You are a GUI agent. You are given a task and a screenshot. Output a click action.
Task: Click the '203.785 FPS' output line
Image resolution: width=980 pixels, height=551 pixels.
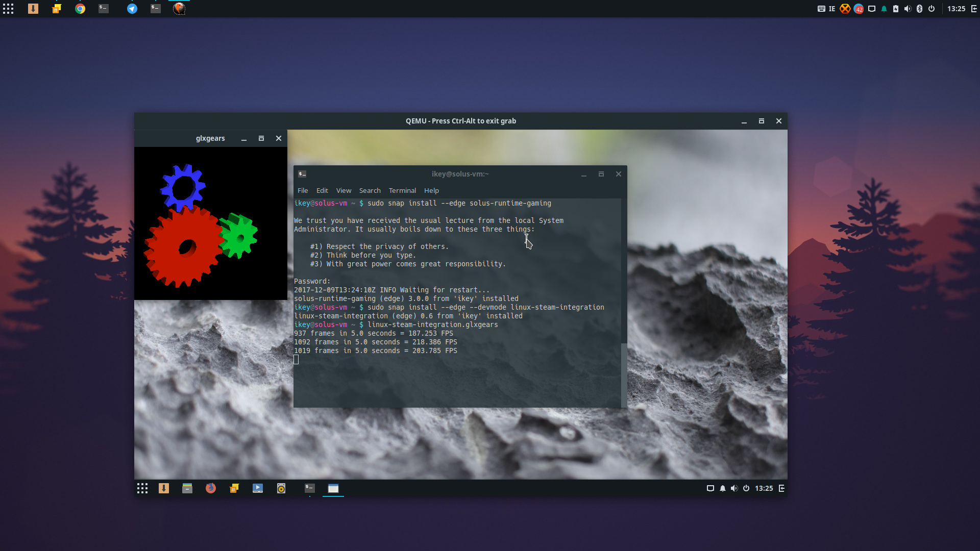pyautogui.click(x=376, y=351)
